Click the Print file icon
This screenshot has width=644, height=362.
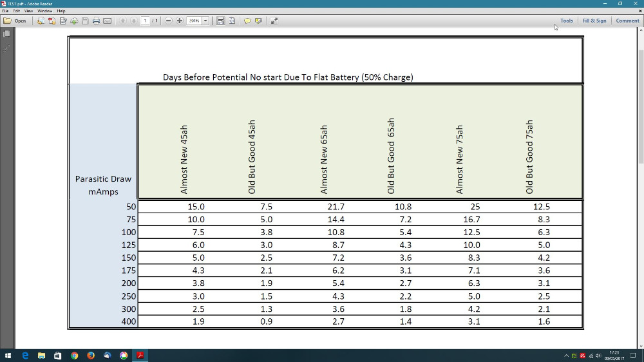pos(96,21)
